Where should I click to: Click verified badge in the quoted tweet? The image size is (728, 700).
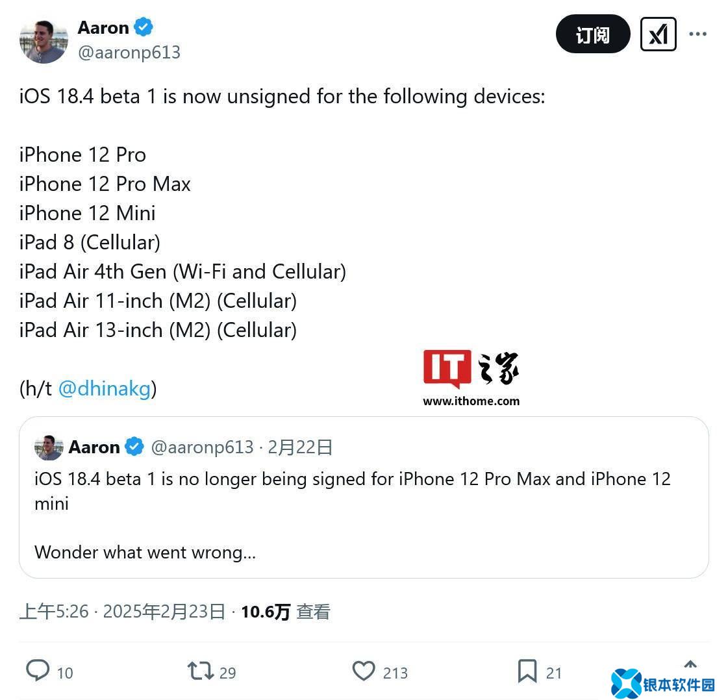point(134,447)
